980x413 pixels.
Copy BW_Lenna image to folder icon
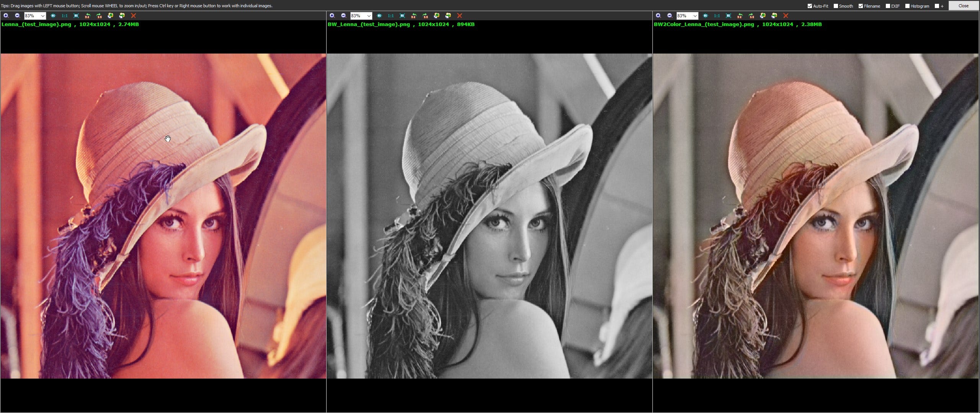[436, 16]
